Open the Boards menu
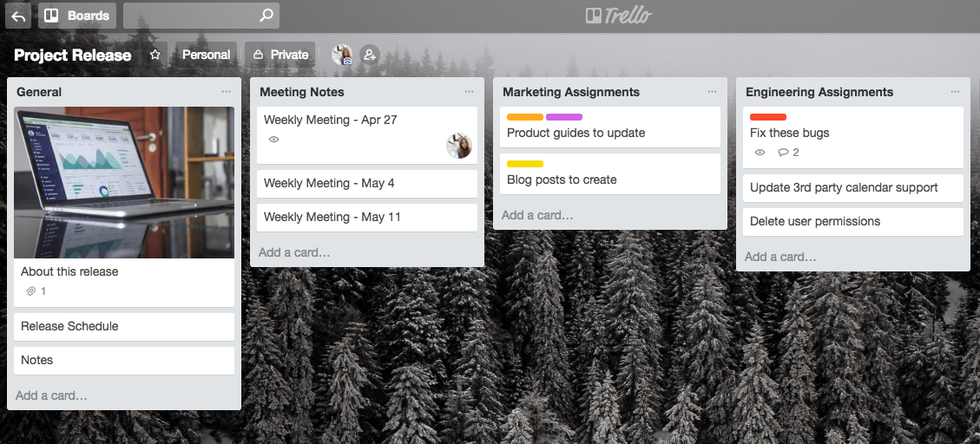 (x=77, y=16)
